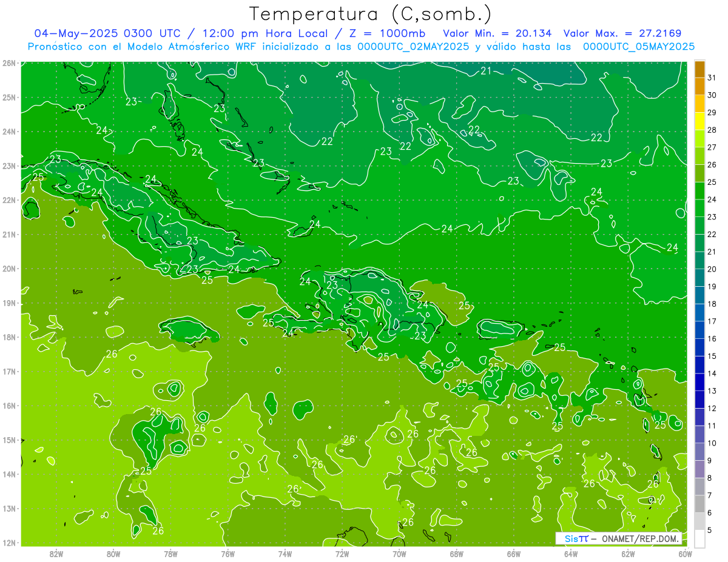Click the 16N latitude axis label

8,406
